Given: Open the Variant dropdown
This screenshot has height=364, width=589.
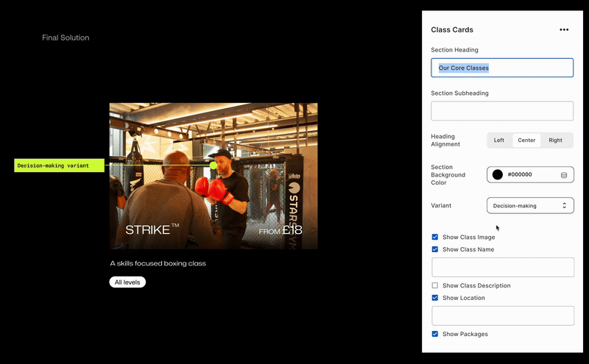Looking at the screenshot, I should click(x=530, y=206).
